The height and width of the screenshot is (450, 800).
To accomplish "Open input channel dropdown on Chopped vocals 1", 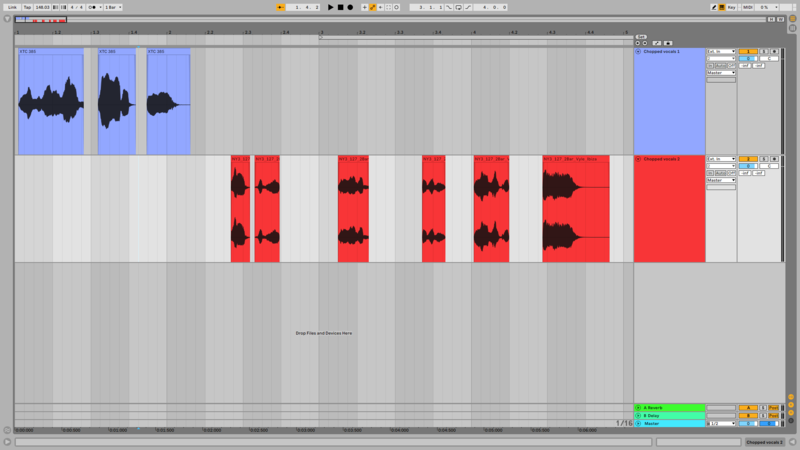I will 721,59.
